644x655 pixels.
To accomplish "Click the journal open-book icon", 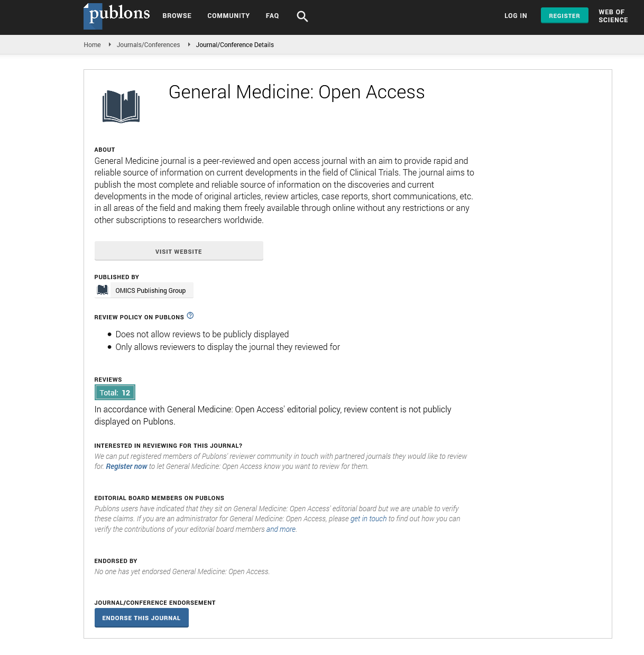I will pyautogui.click(x=121, y=106).
